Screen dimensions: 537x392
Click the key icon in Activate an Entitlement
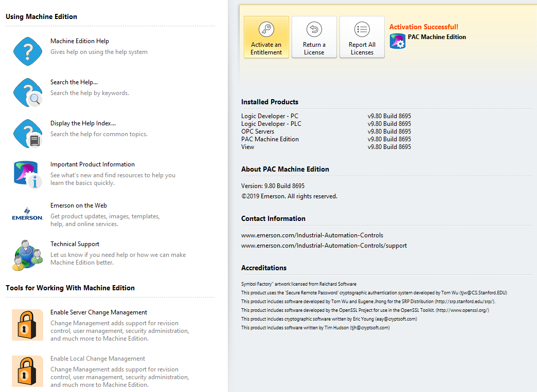(x=266, y=29)
